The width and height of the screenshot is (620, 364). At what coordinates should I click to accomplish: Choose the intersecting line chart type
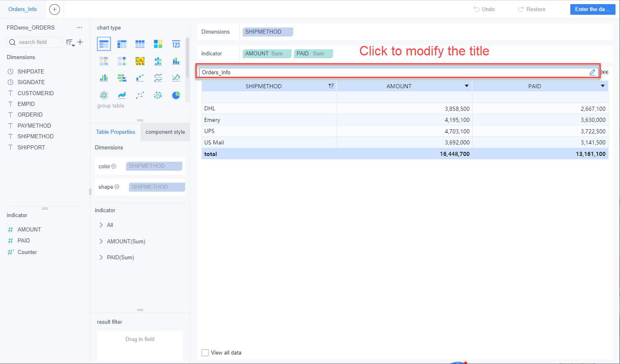[176, 78]
